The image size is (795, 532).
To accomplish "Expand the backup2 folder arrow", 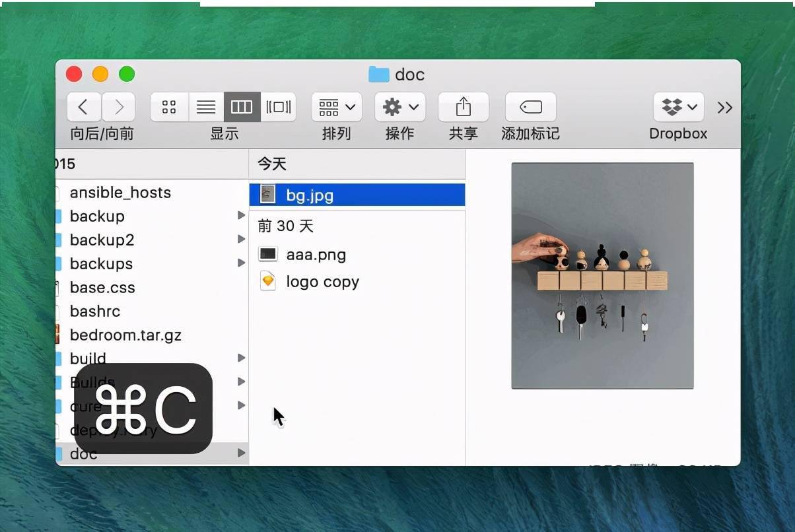I will [x=241, y=240].
